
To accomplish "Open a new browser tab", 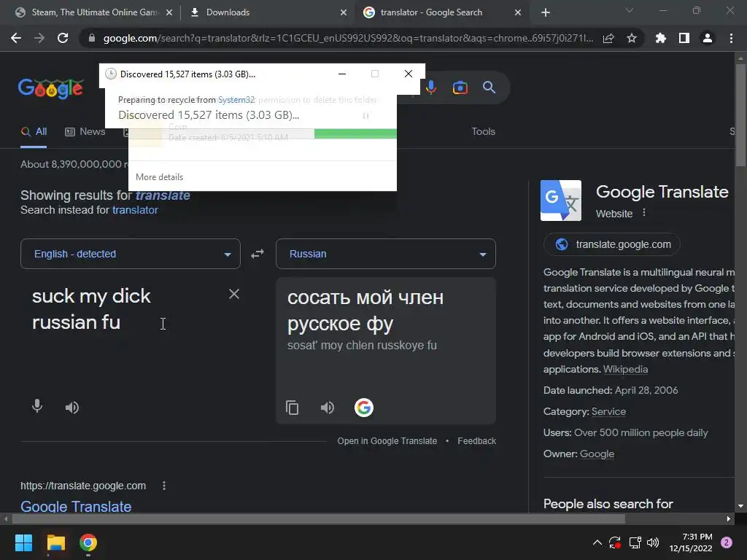I will pyautogui.click(x=546, y=12).
